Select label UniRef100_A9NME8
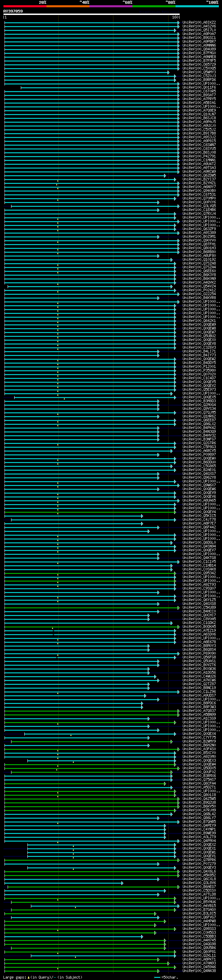This screenshot has height=980, width=222. click(199, 57)
